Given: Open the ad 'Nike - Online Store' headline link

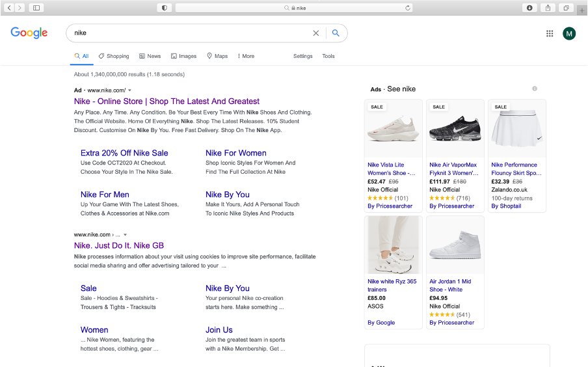Looking at the screenshot, I should 167,102.
